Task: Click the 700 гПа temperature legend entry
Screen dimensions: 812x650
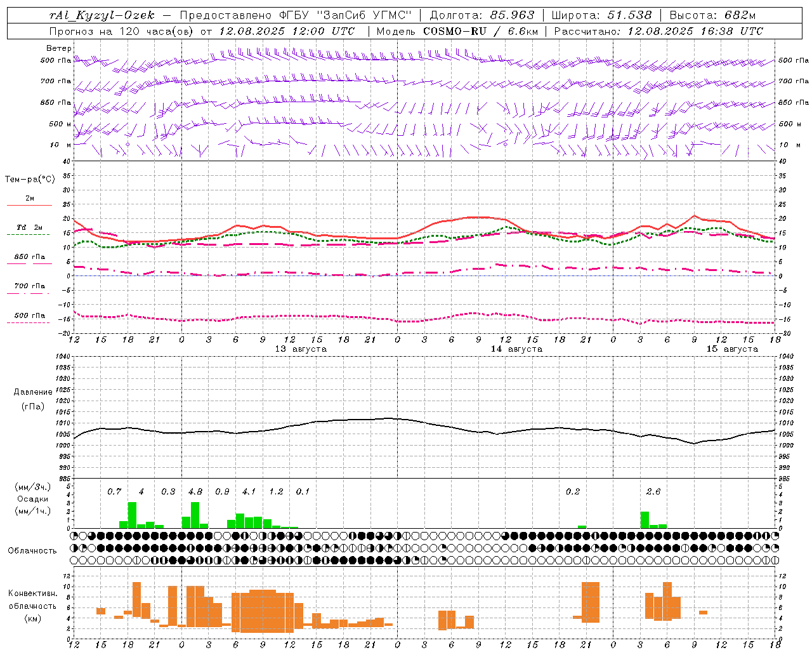Action: pos(30,286)
